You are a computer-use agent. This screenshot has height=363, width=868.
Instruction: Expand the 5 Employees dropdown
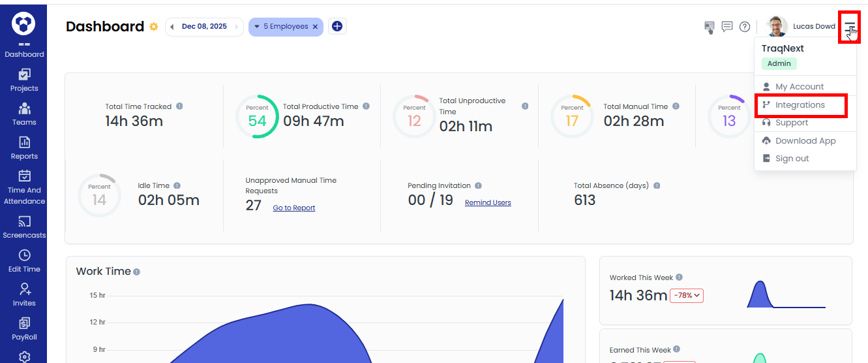click(x=257, y=27)
